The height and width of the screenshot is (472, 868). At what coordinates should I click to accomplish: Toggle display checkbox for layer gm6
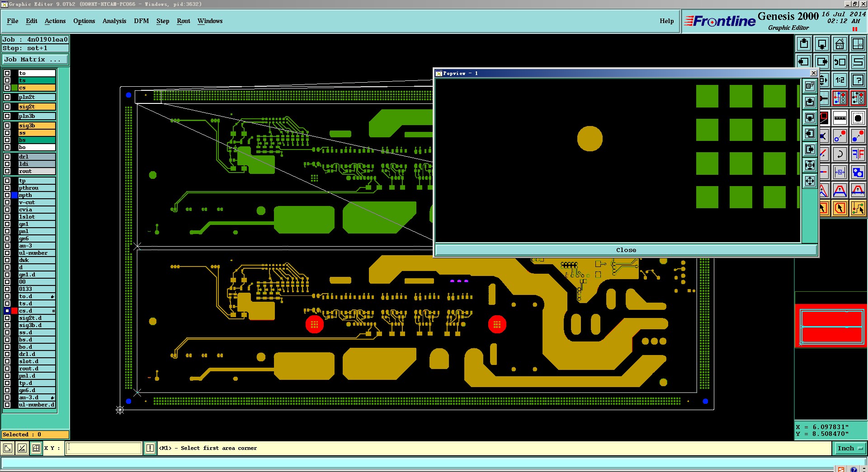(7, 238)
